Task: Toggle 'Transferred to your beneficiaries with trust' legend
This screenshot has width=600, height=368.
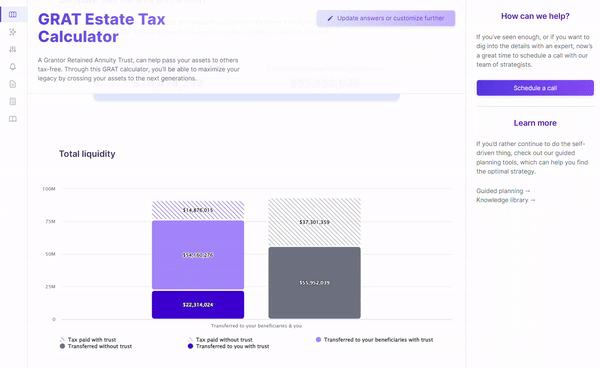Action: (x=374, y=340)
